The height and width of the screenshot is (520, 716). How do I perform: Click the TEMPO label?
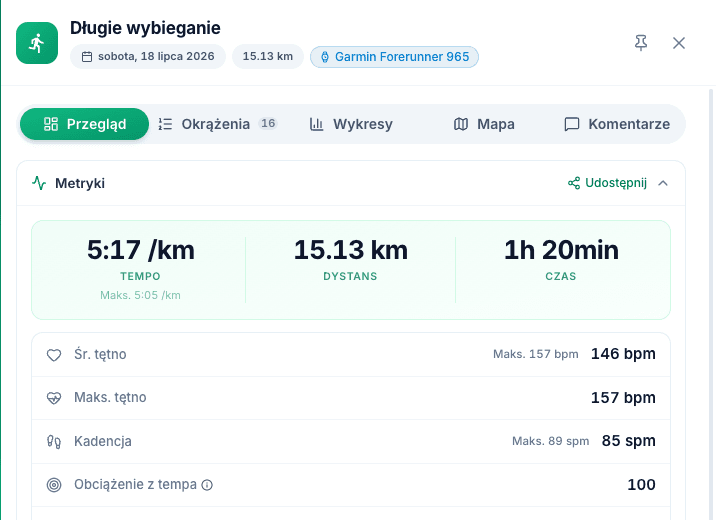[140, 276]
